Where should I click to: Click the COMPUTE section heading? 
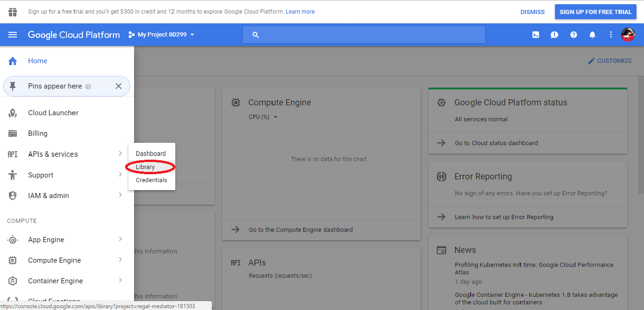22,221
